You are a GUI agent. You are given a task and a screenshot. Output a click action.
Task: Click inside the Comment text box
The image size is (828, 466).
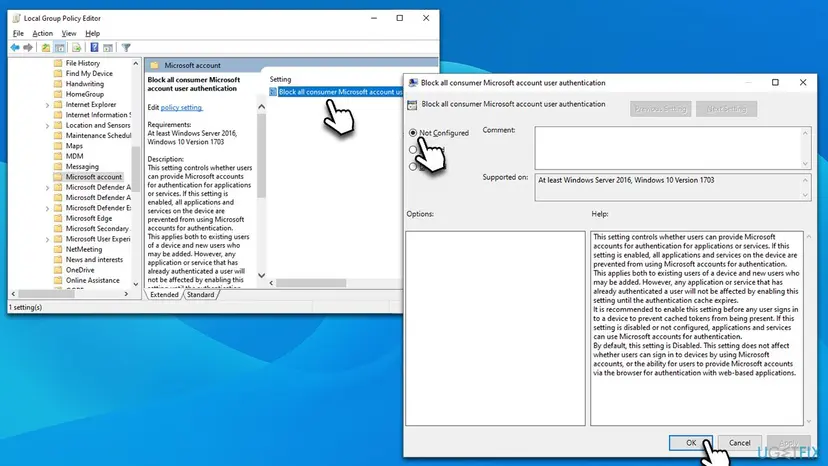point(673,148)
